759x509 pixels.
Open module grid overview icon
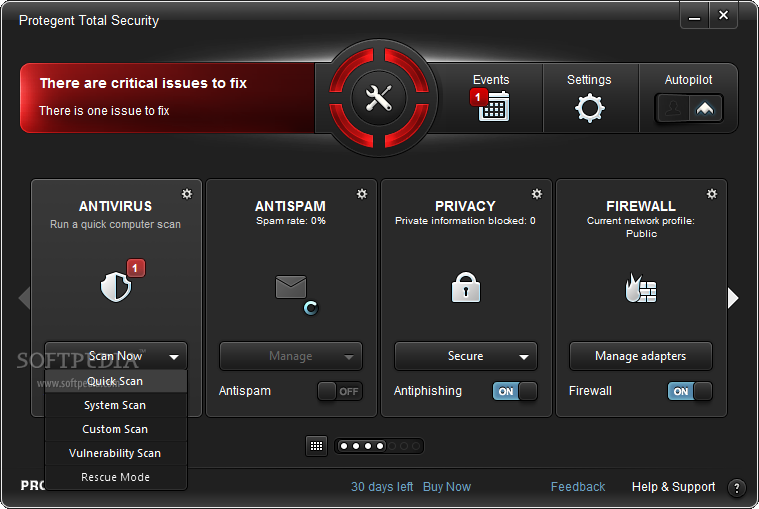[317, 446]
